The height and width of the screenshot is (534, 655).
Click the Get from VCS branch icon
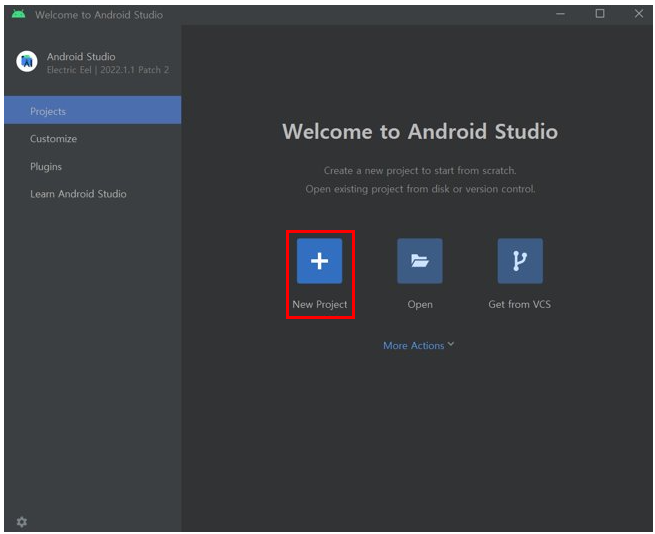click(520, 261)
